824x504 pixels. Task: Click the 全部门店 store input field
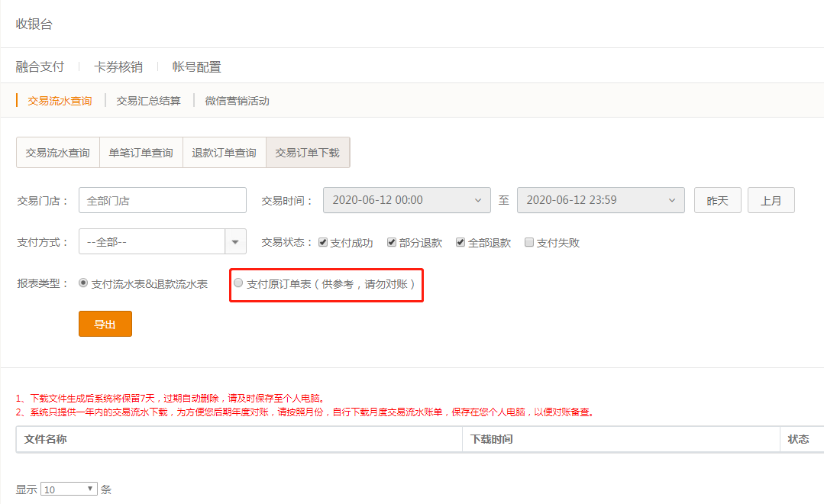[x=162, y=200]
